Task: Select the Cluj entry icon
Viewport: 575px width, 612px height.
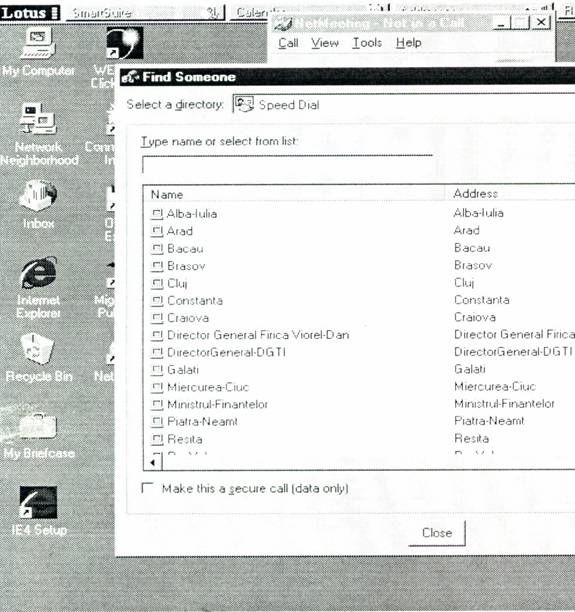Action: click(157, 283)
